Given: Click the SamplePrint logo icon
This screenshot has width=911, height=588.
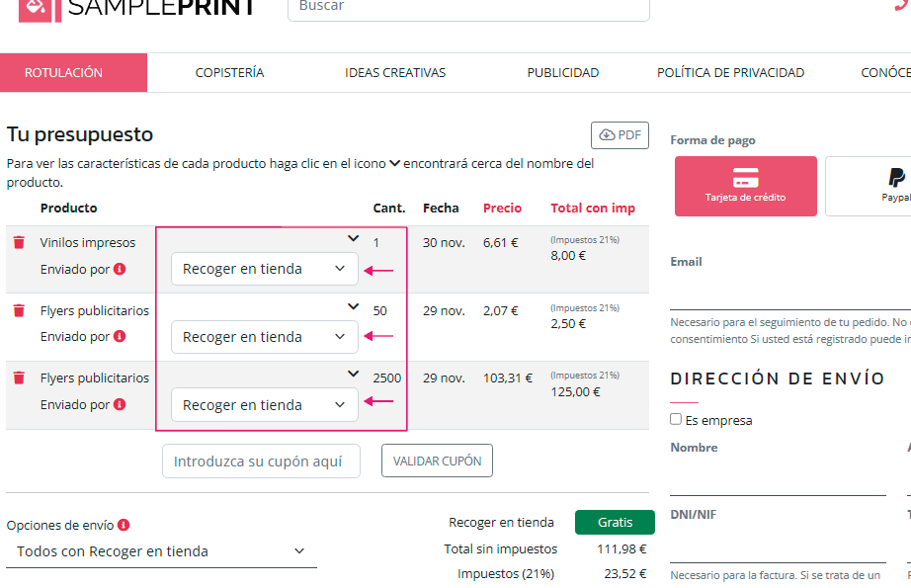Looking at the screenshot, I should click(x=36, y=8).
